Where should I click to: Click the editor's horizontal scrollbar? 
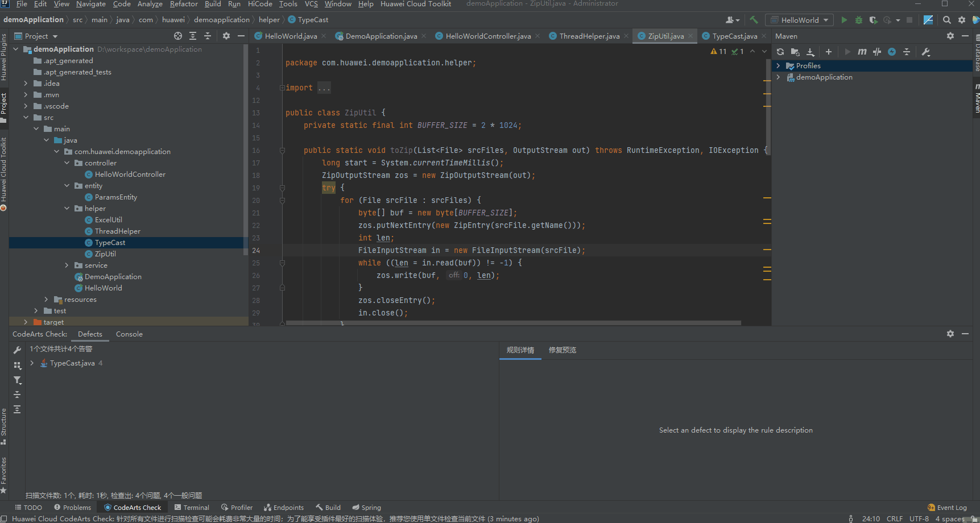pyautogui.click(x=512, y=323)
